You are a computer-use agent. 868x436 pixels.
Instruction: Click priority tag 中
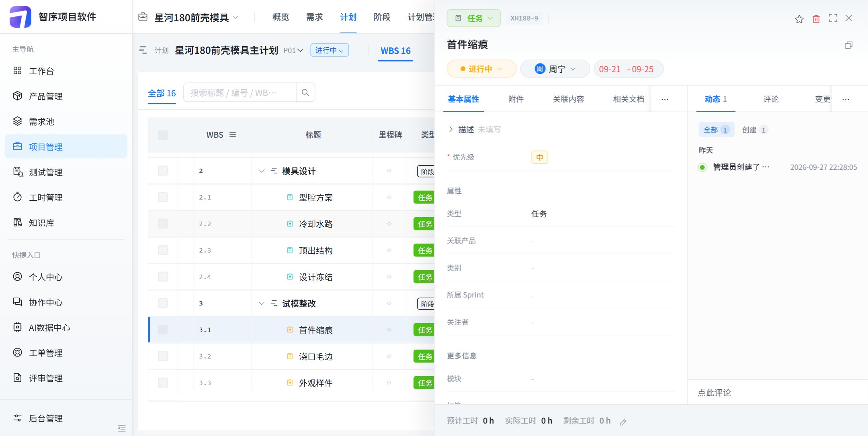pos(539,157)
